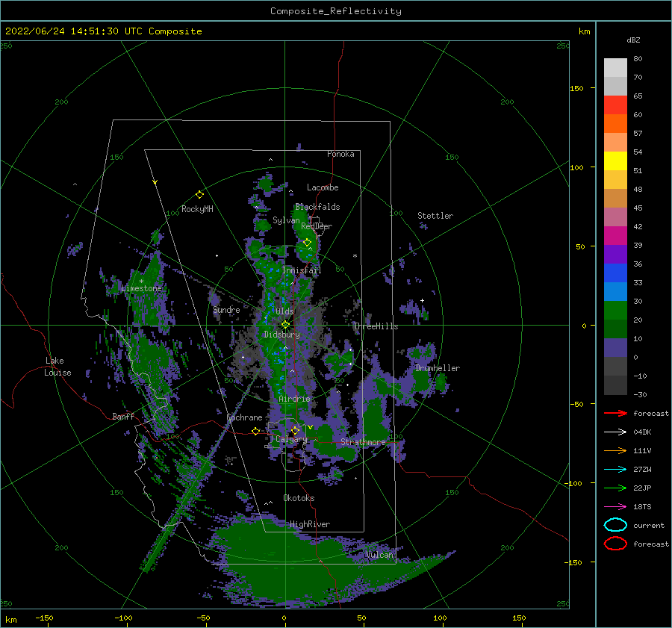
Task: Select the orange 57-60 dBZ swatch
Action: coord(615,123)
